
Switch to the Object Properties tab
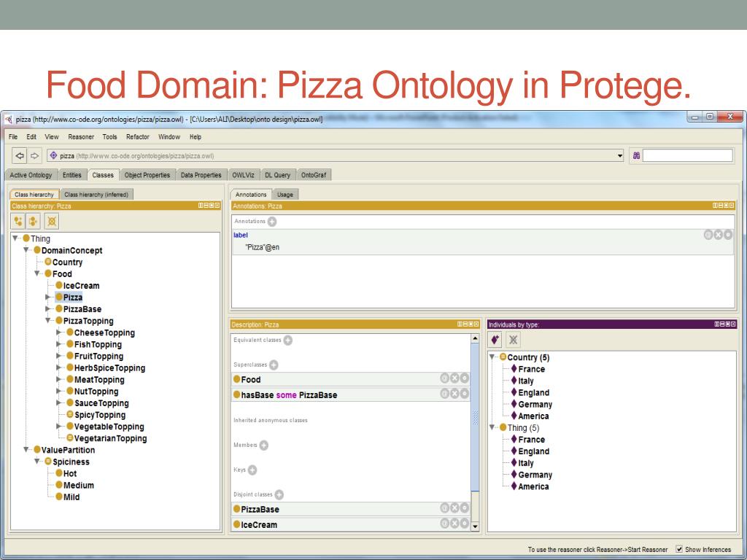pos(147,175)
